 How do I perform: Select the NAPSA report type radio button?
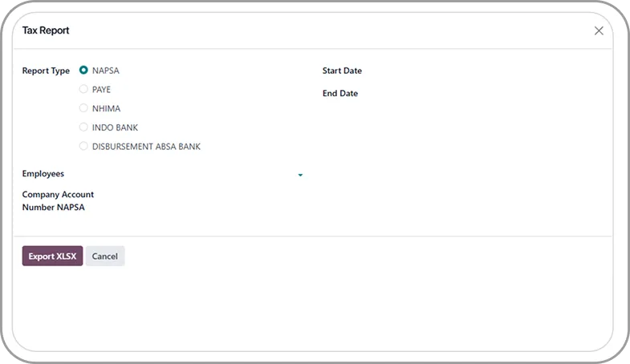pos(83,71)
